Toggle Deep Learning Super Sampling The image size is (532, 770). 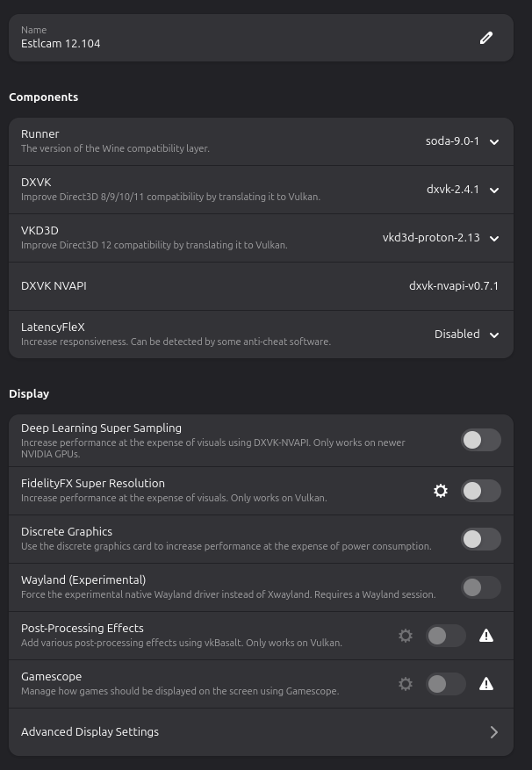coord(481,441)
